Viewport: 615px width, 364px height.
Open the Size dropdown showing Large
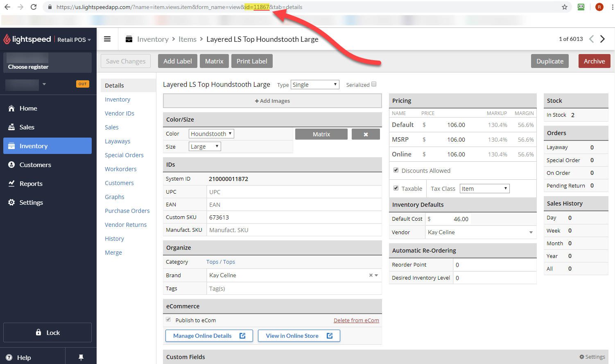pyautogui.click(x=205, y=147)
